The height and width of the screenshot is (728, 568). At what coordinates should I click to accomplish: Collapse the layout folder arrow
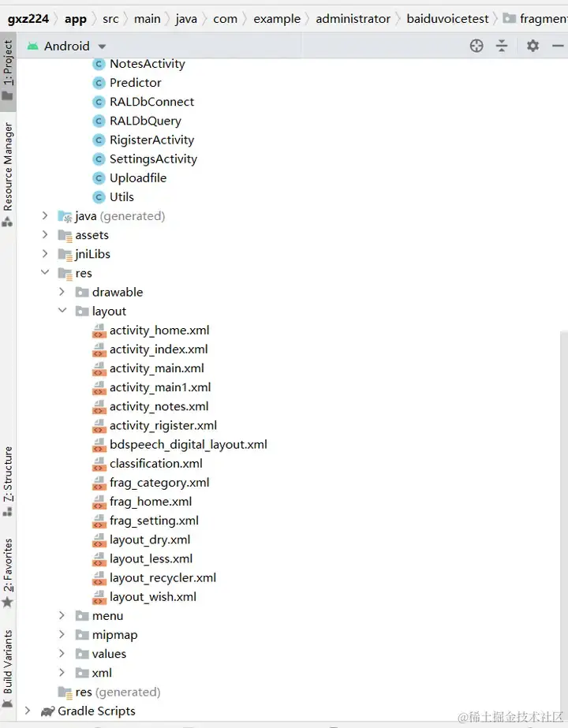coord(62,311)
